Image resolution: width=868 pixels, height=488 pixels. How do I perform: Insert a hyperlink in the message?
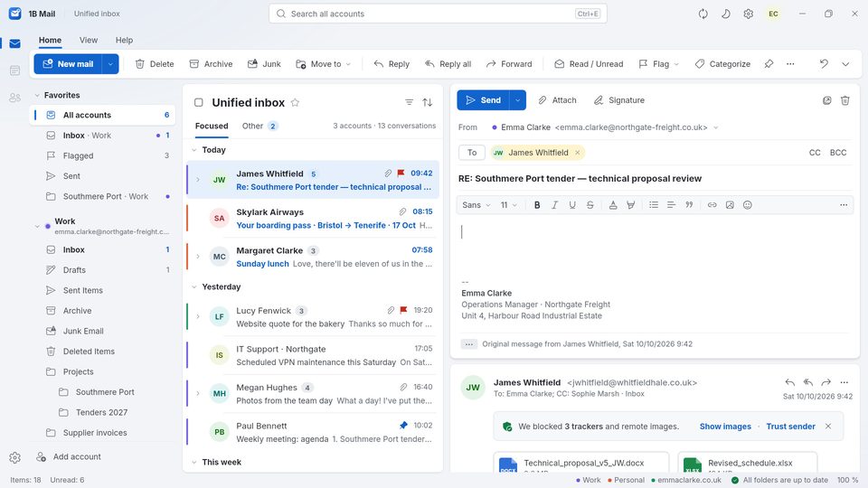coord(712,205)
